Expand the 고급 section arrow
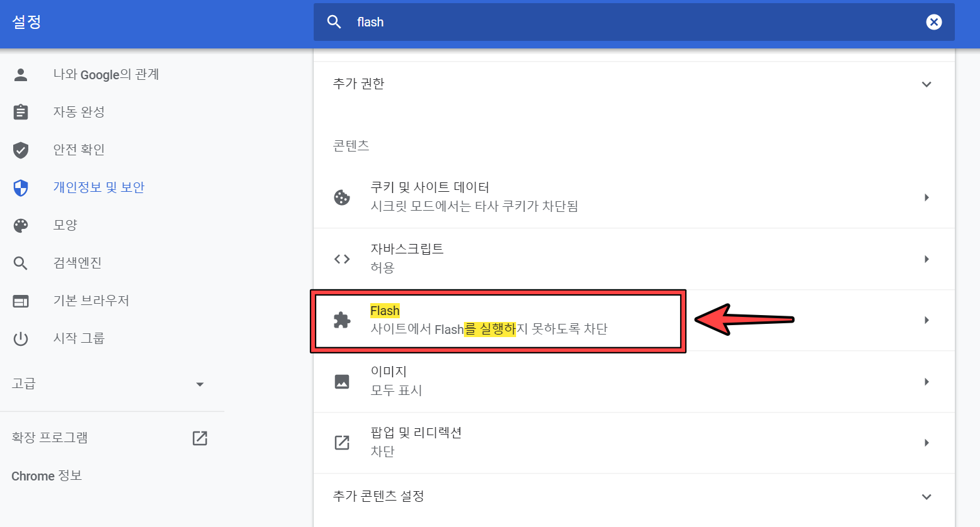The width and height of the screenshot is (980, 527). click(x=200, y=384)
